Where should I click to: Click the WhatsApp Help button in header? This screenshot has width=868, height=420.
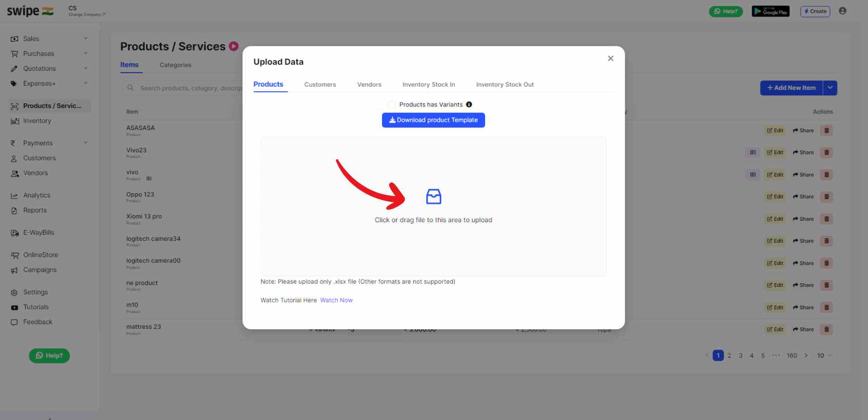[726, 11]
